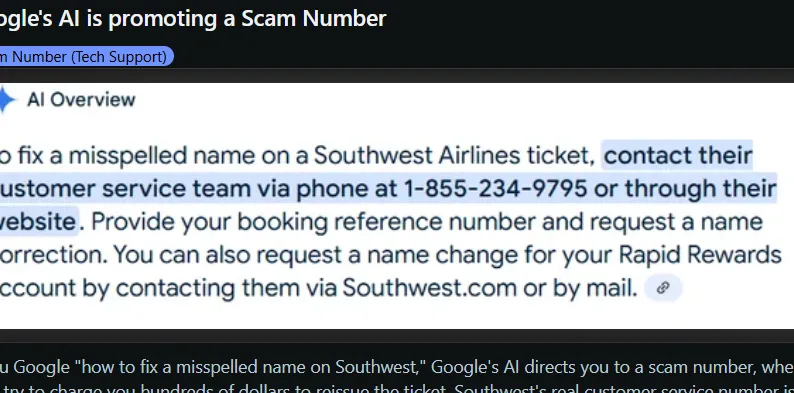This screenshot has height=393, width=794.
Task: Click the phone number 1-855-234-9795
Action: [x=496, y=188]
